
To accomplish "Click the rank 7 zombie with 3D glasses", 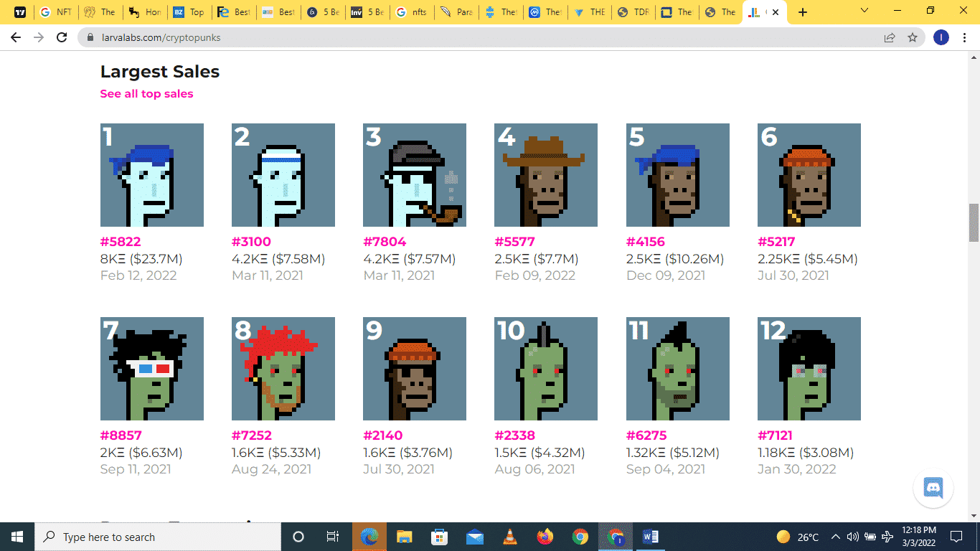I will [x=152, y=369].
